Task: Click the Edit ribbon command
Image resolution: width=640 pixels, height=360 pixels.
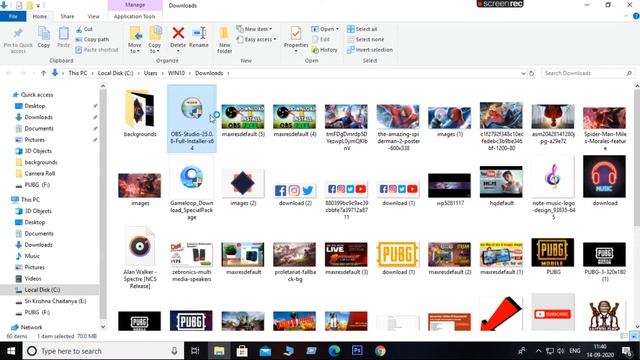Action: click(321, 40)
